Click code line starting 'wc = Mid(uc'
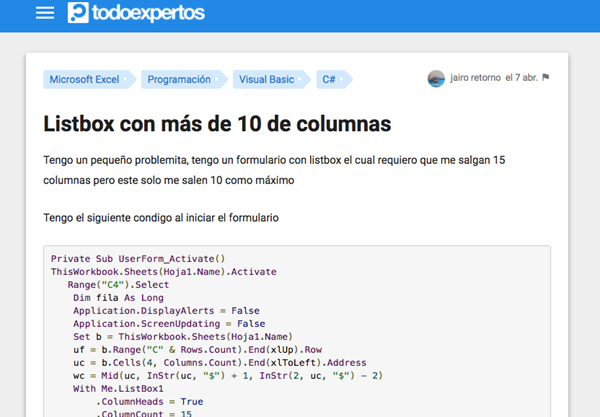 [228, 376]
